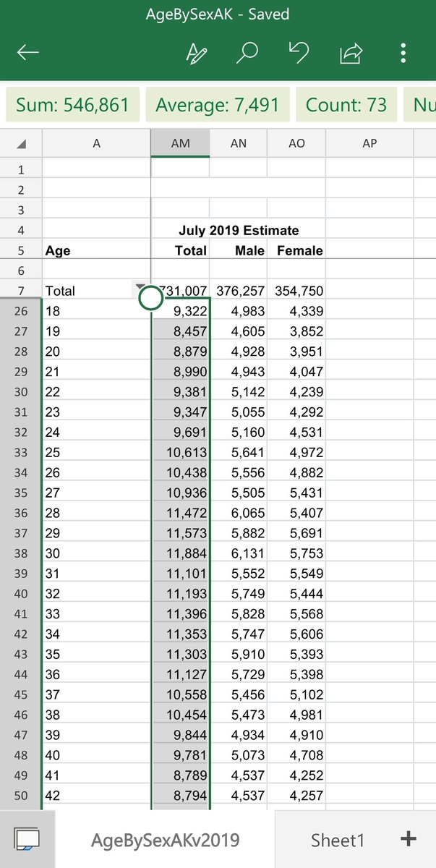Select cell with 4,882

click(x=296, y=473)
